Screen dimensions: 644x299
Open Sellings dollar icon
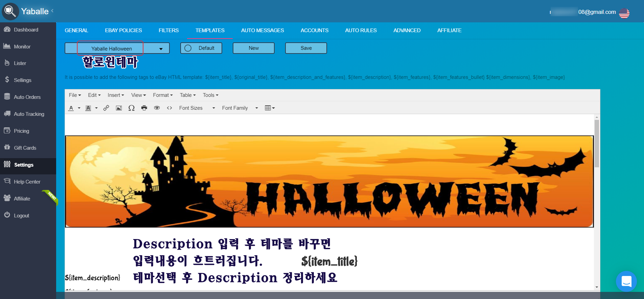(x=7, y=80)
